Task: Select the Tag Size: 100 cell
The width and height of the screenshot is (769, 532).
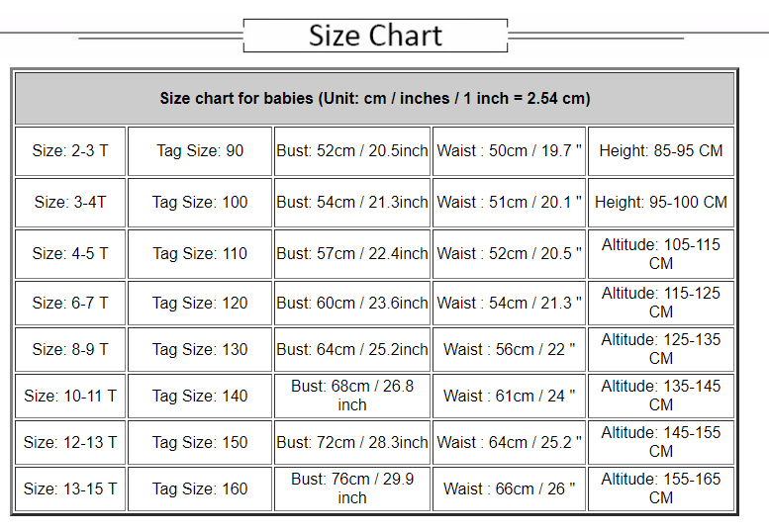Action: coord(200,202)
